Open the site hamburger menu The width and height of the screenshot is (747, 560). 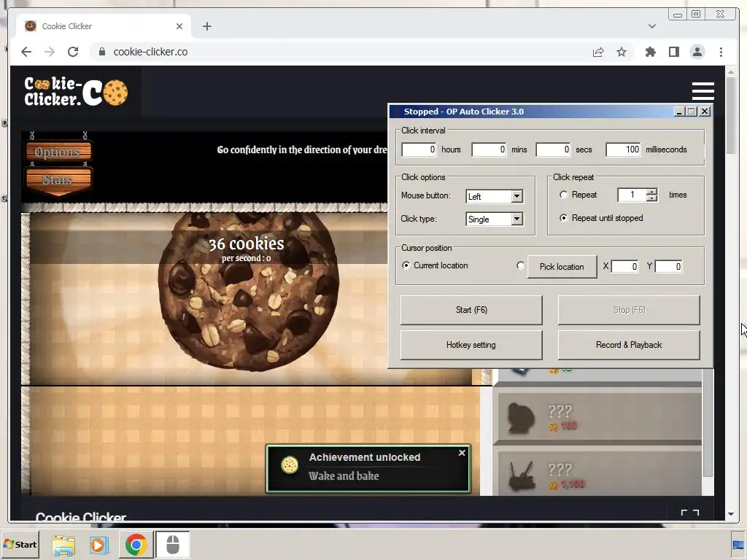click(x=703, y=91)
